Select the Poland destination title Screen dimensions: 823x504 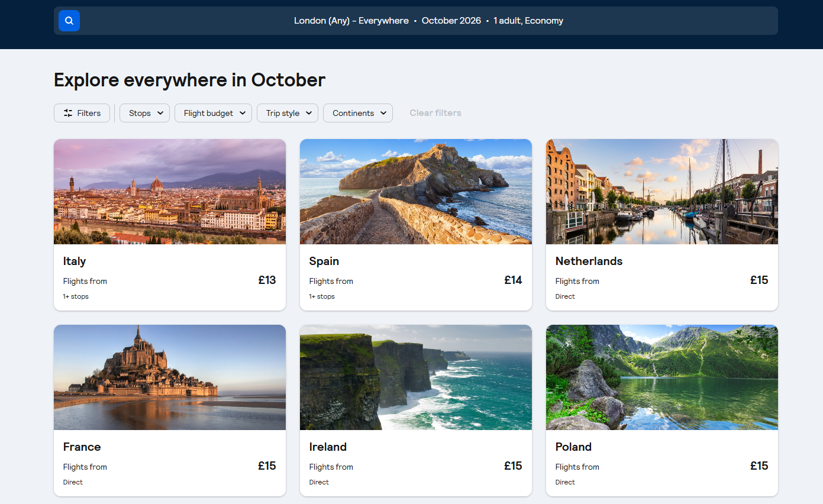tap(573, 447)
